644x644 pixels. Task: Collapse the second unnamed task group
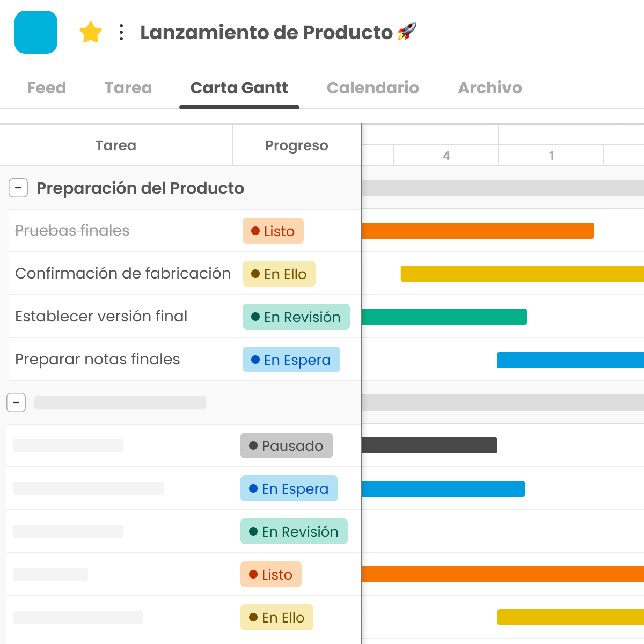pyautogui.click(x=16, y=402)
